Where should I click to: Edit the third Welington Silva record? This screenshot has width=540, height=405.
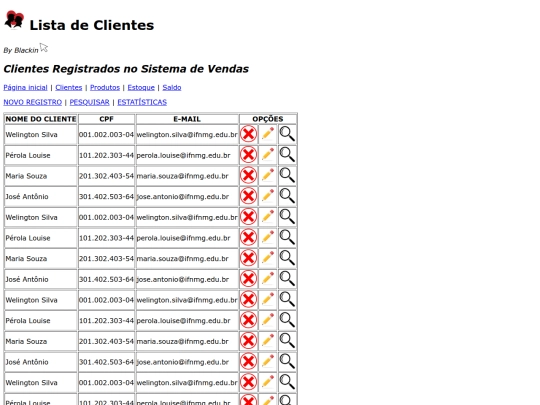pos(268,299)
